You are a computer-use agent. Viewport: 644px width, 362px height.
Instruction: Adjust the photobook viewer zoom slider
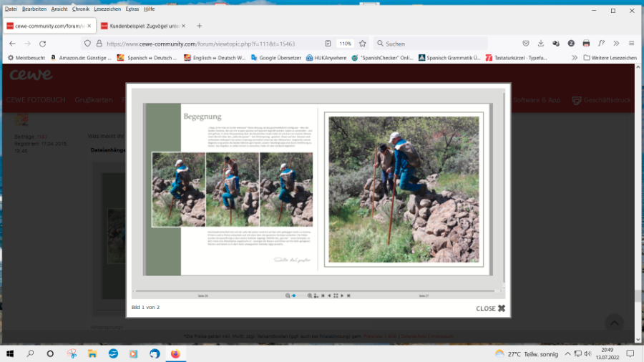(x=298, y=295)
